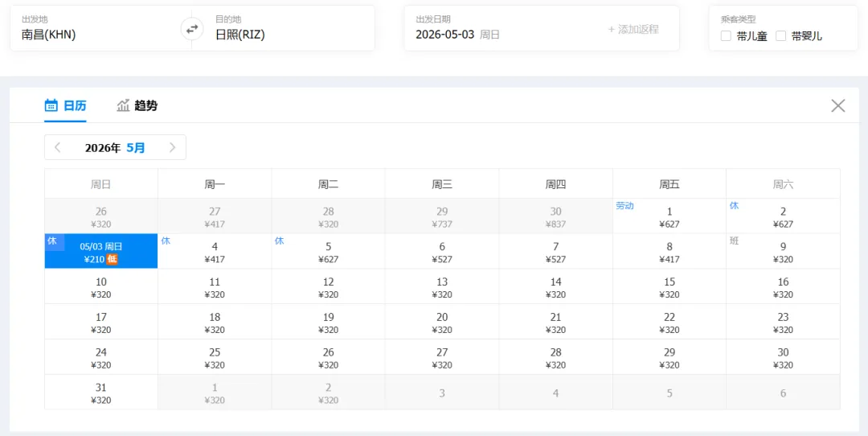Select May 4 at ¥417
Screen dimensions: 868x436
coord(215,251)
